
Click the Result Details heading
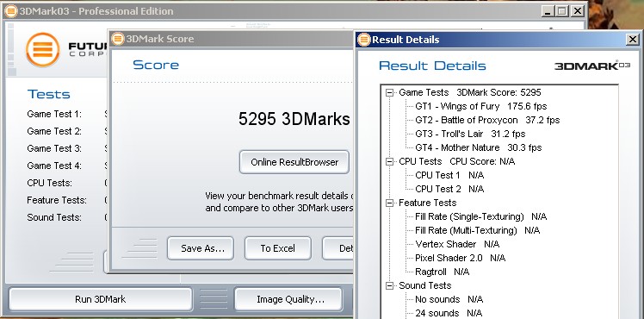click(x=432, y=66)
